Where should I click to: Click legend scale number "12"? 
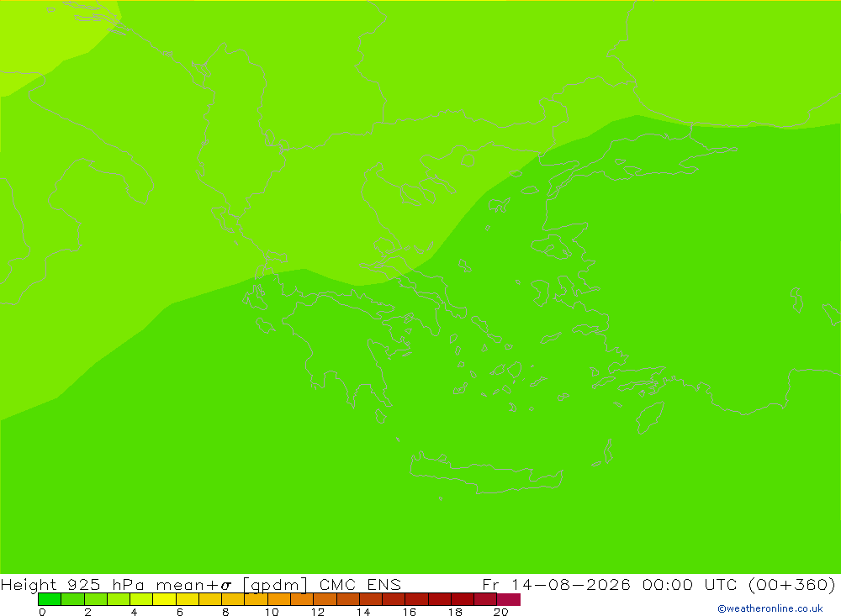click(x=318, y=612)
